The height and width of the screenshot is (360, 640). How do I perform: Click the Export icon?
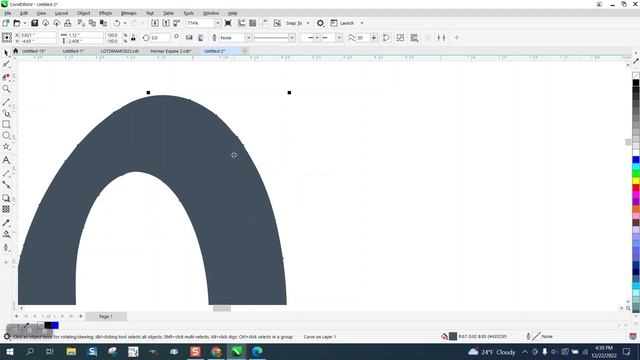click(x=166, y=23)
